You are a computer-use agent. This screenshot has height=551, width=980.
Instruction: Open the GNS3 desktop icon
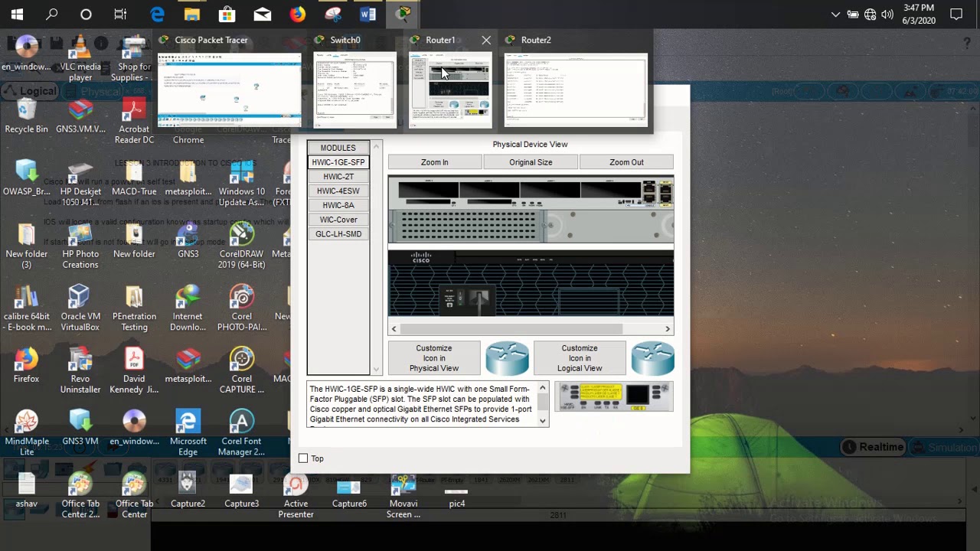tap(188, 242)
